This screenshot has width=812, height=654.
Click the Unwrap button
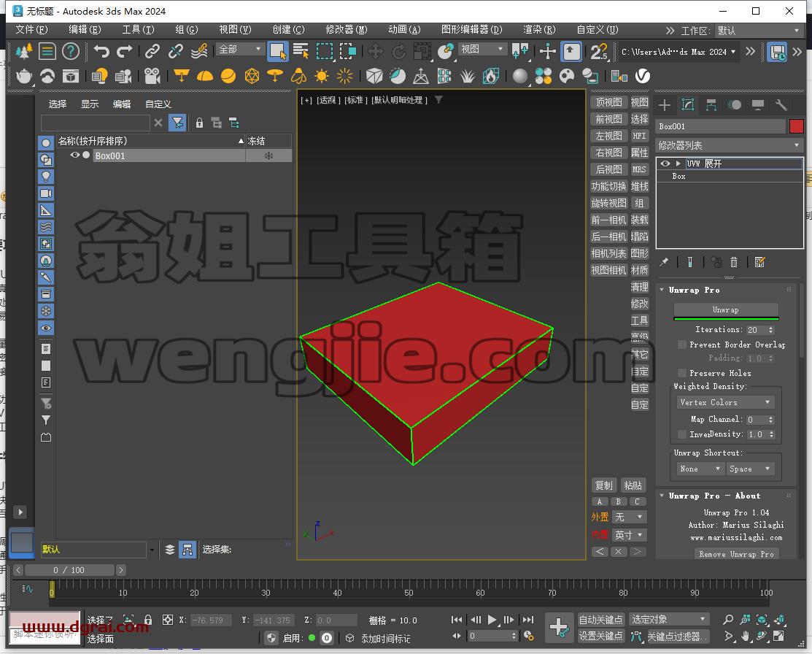pyautogui.click(x=725, y=310)
